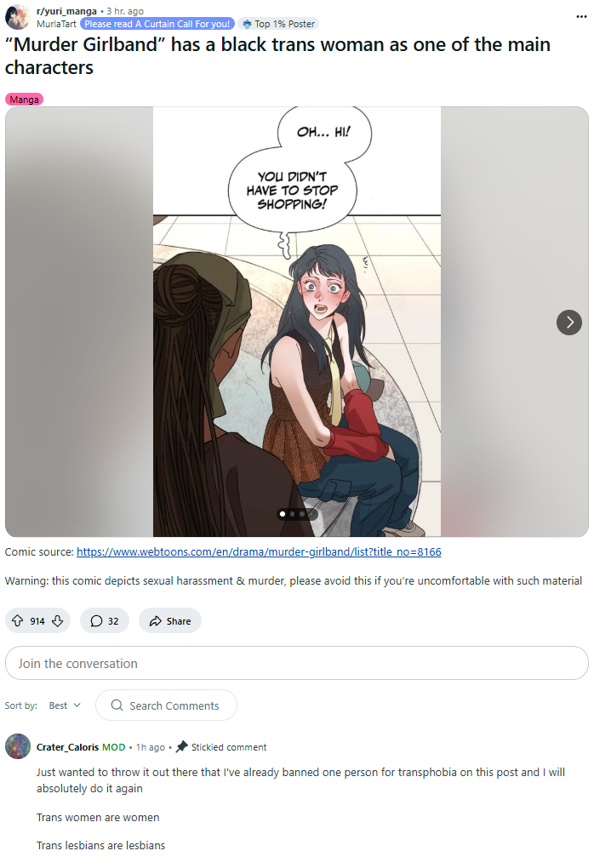Click the Manga flair tag

coord(25,100)
